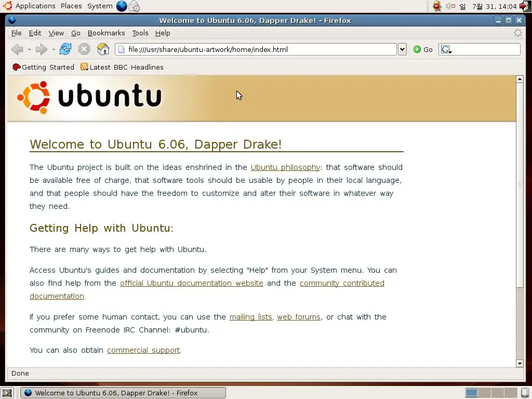
Task: Expand the Back history dropdown arrow
Action: tap(29, 49)
